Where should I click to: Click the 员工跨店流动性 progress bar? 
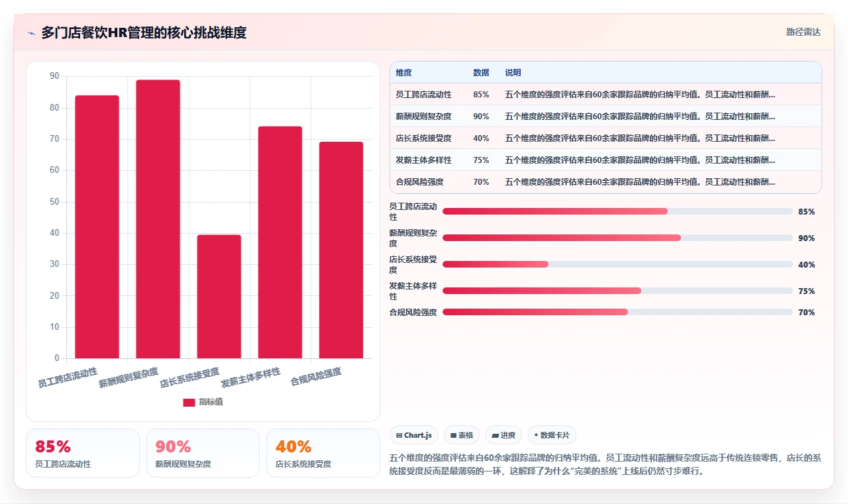click(617, 211)
